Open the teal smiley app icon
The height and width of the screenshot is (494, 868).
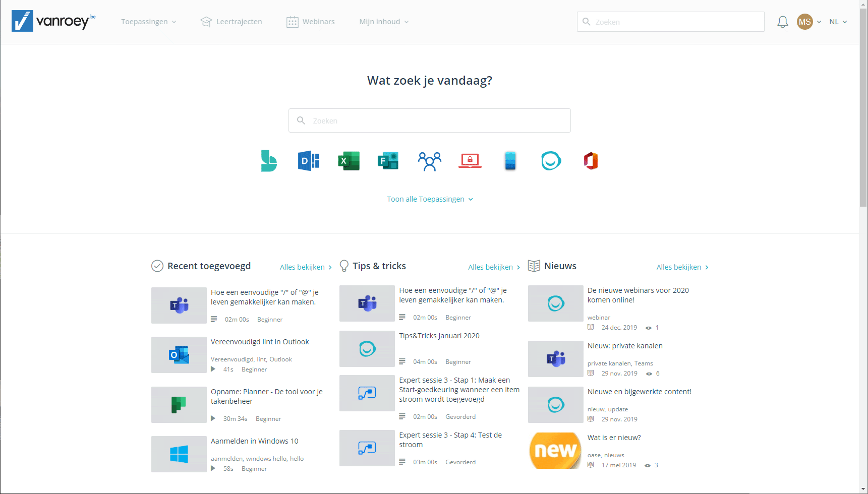(551, 161)
